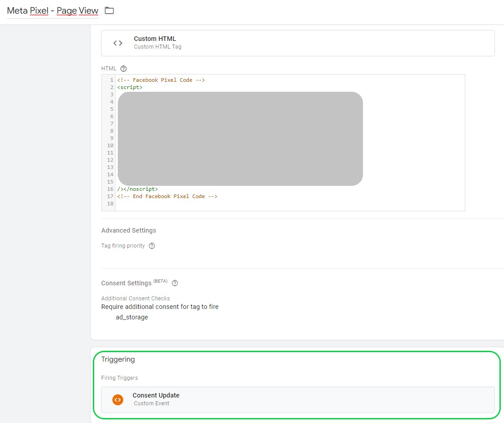Click the Require additional consent option text
The image size is (504, 423).
[160, 307]
